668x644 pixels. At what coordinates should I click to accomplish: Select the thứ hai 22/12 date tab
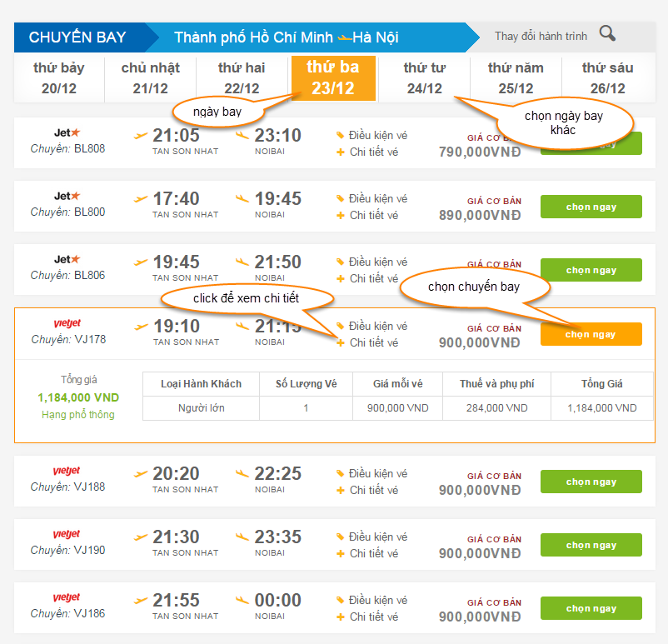pyautogui.click(x=242, y=78)
